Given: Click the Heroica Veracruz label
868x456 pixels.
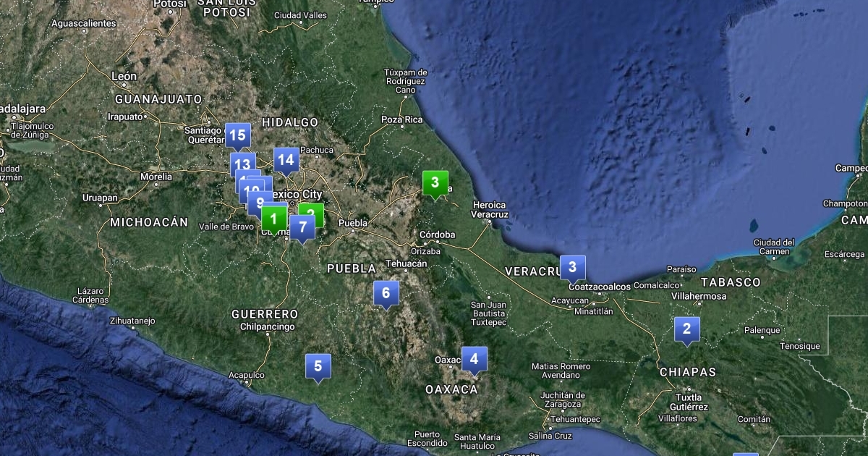Looking at the screenshot, I should [490, 210].
